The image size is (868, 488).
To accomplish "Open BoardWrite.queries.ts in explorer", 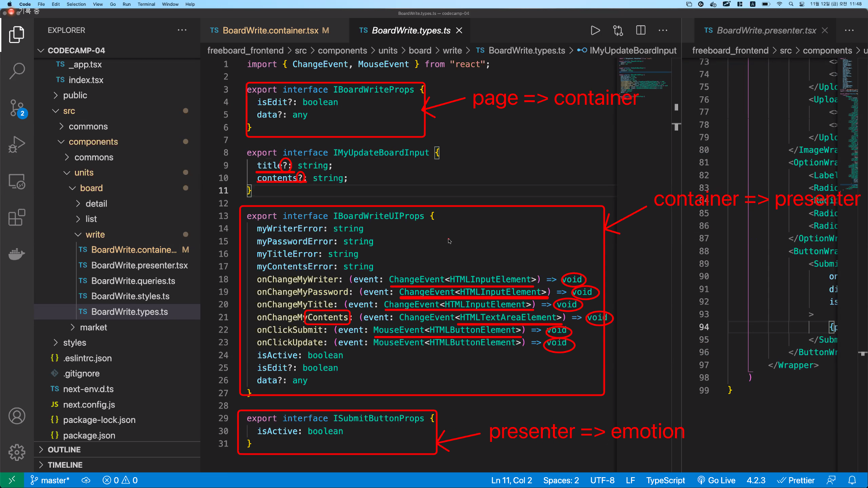I will [x=133, y=281].
